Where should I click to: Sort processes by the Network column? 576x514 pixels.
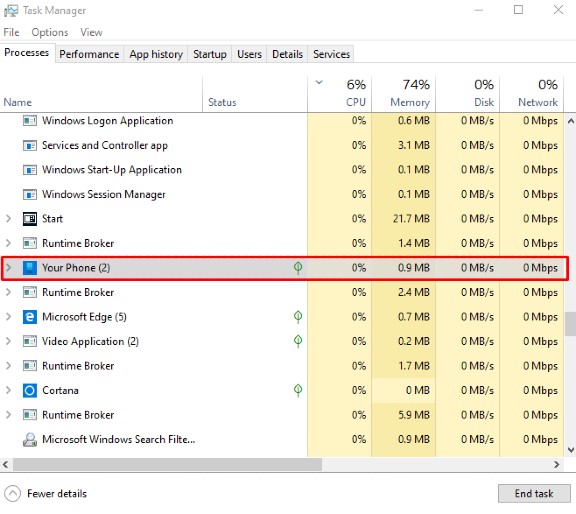click(532, 94)
